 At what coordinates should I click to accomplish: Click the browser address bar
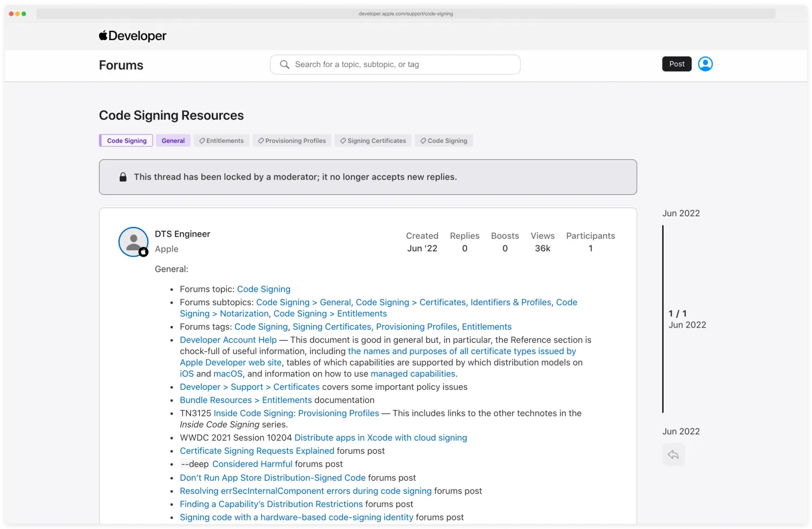pos(406,14)
